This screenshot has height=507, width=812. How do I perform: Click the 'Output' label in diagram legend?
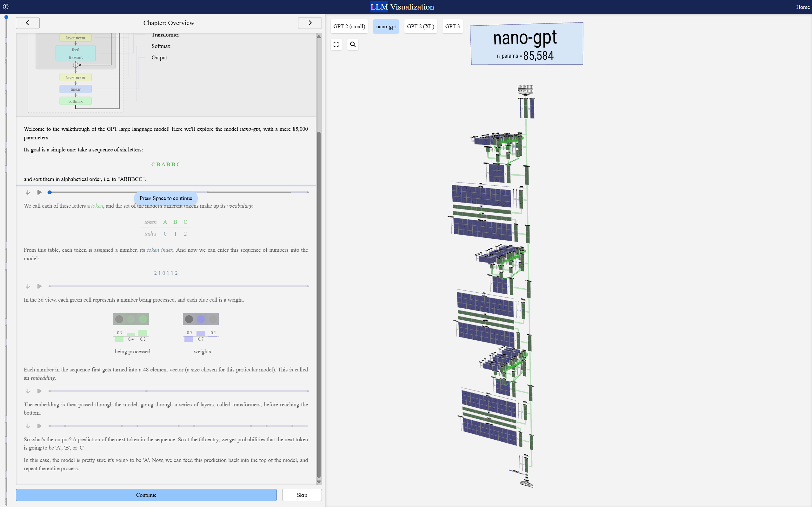pyautogui.click(x=159, y=58)
